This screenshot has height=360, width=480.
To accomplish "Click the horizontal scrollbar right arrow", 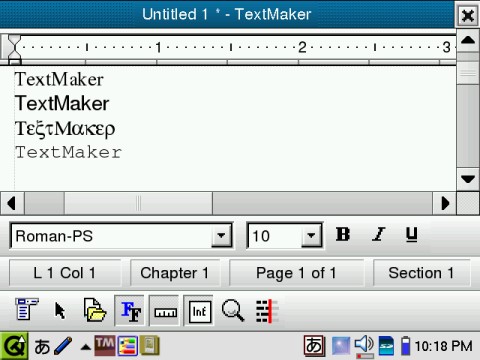I will coord(445,203).
